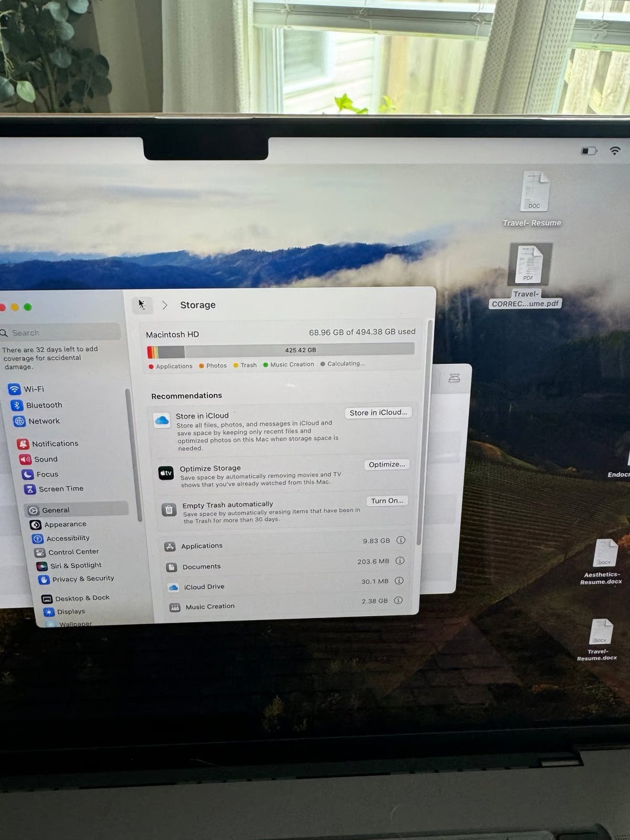Screen dimensions: 630x840
Task: Turn On empty trash automatically
Action: click(387, 501)
